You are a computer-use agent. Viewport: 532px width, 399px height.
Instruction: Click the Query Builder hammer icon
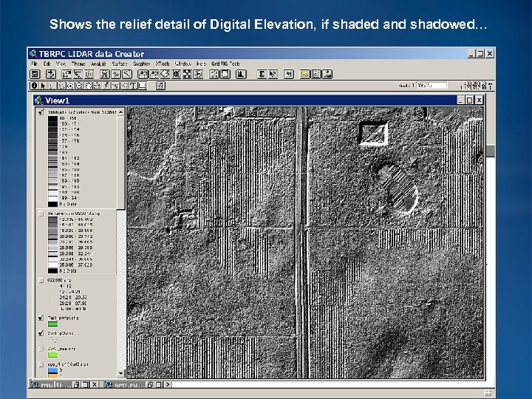click(127, 74)
